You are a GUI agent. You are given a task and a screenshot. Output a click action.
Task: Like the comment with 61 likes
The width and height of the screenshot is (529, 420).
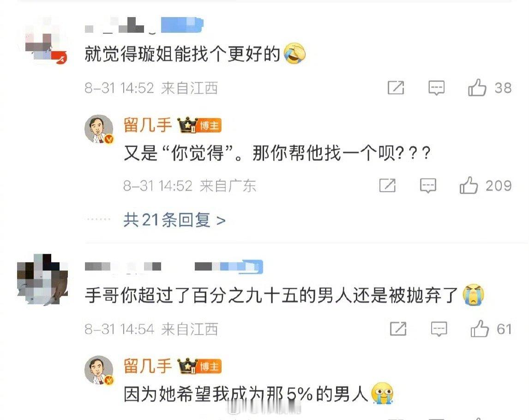pos(480,329)
